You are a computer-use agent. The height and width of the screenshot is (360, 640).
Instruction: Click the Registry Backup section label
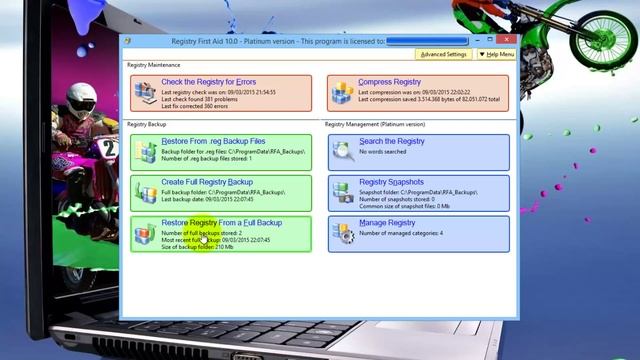click(x=147, y=124)
